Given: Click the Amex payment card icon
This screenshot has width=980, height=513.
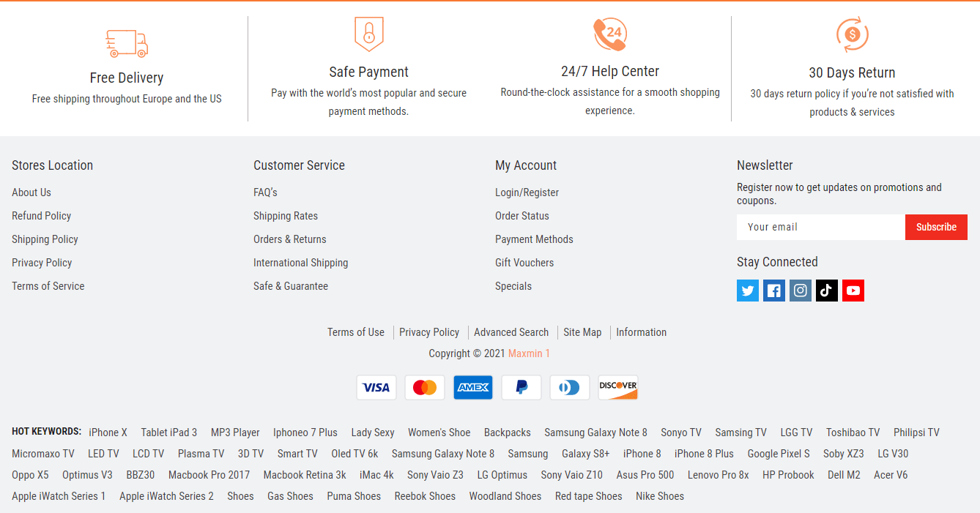Looking at the screenshot, I should pyautogui.click(x=473, y=387).
